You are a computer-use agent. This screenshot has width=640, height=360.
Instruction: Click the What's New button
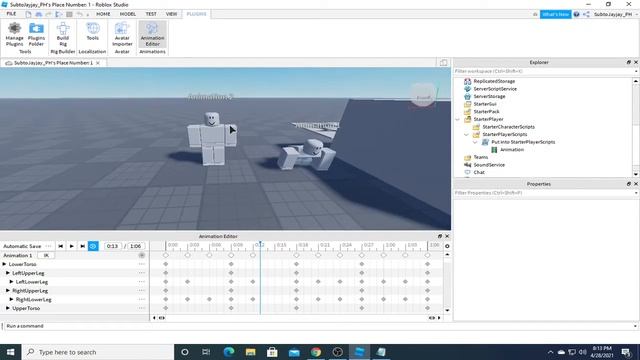[556, 14]
